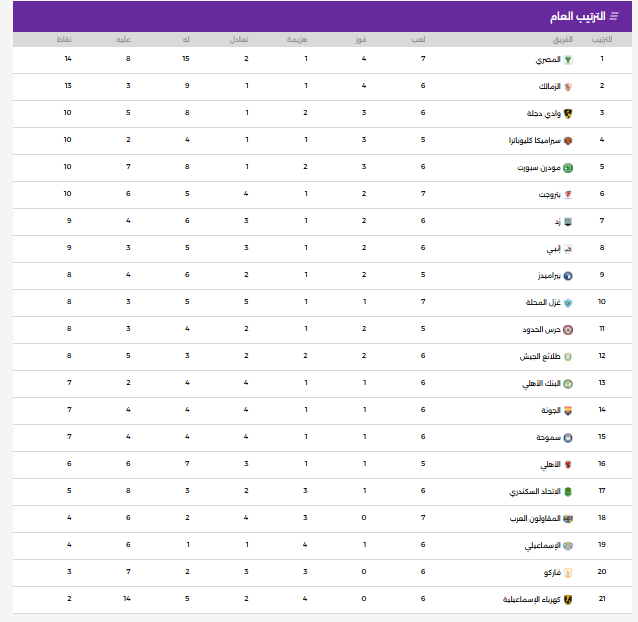638x622 pixels.
Task: Click the Al Ahly red crest
Action: (x=568, y=465)
